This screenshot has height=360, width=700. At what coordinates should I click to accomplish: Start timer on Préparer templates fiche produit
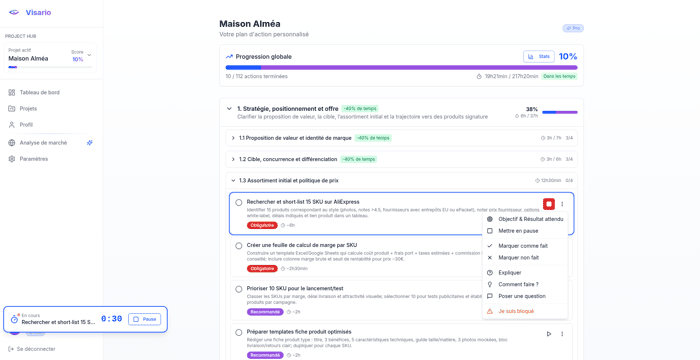(549, 334)
